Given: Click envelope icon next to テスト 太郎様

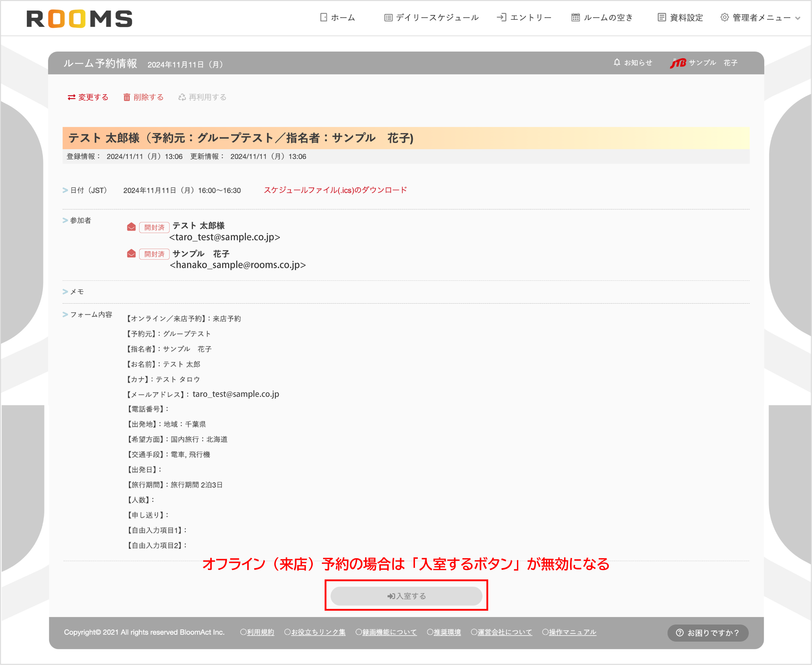Looking at the screenshot, I should point(132,227).
